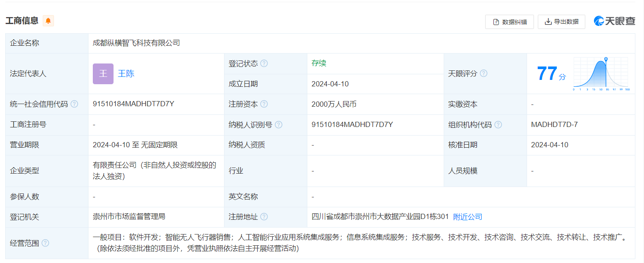This screenshot has height=263, width=644.
Task: Click help icon beside 注册地址
Action: 264,217
